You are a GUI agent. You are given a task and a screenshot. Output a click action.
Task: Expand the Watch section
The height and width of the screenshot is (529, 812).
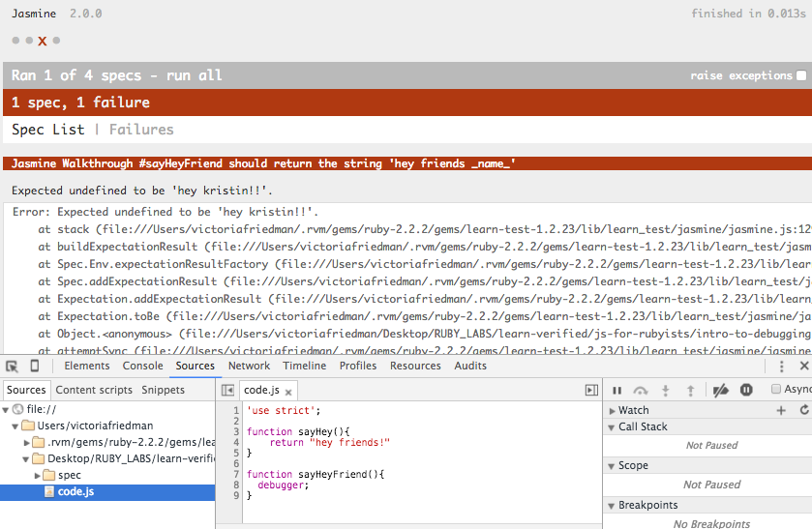pos(612,411)
